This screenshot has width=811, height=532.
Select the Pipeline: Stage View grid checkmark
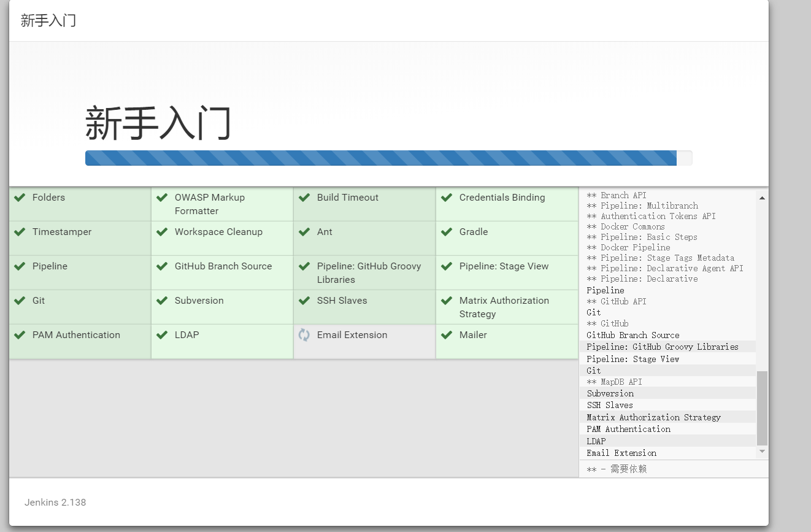click(x=447, y=266)
